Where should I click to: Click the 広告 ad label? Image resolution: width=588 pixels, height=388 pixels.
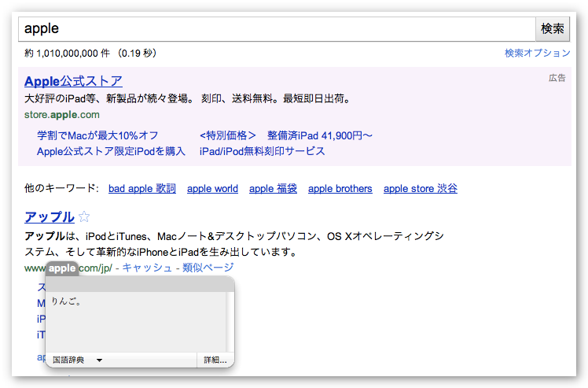point(557,78)
